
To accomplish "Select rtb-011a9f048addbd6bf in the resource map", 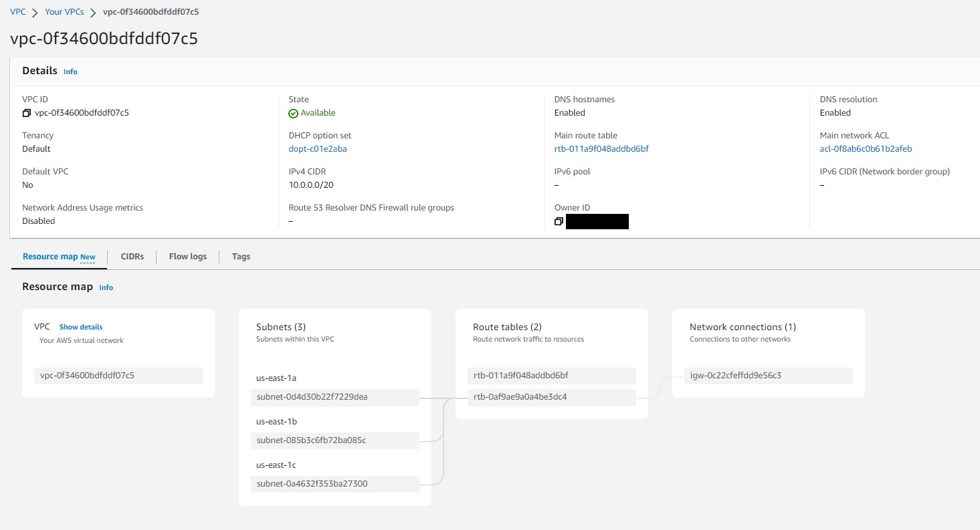I will [x=520, y=375].
